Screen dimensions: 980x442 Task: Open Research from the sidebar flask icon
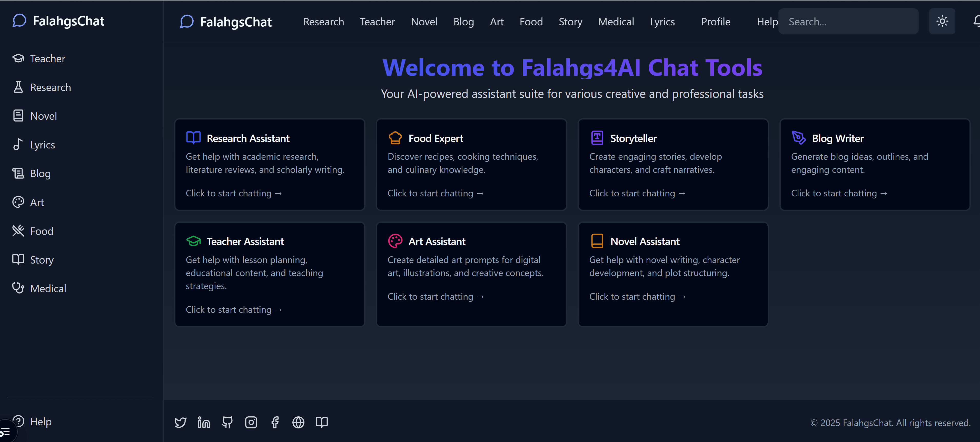tap(18, 87)
